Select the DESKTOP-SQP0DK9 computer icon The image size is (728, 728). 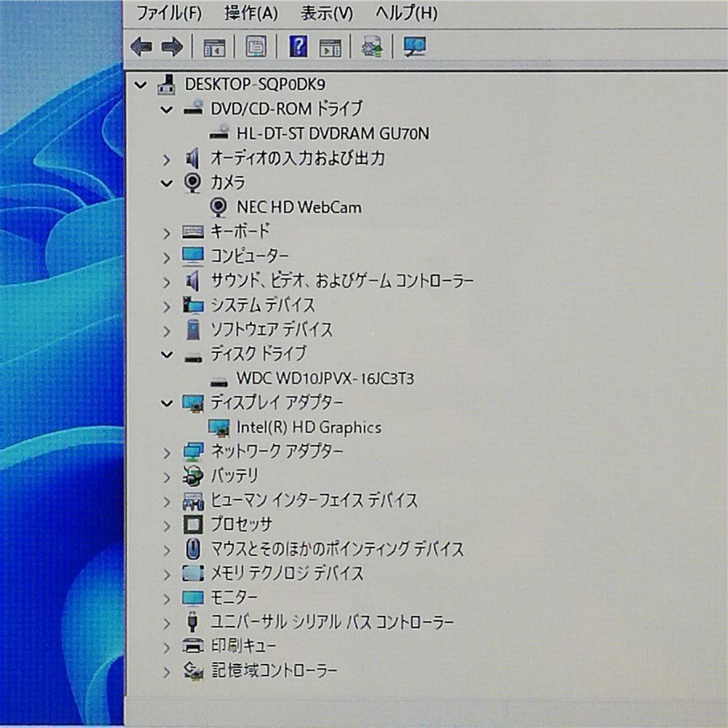(x=167, y=84)
